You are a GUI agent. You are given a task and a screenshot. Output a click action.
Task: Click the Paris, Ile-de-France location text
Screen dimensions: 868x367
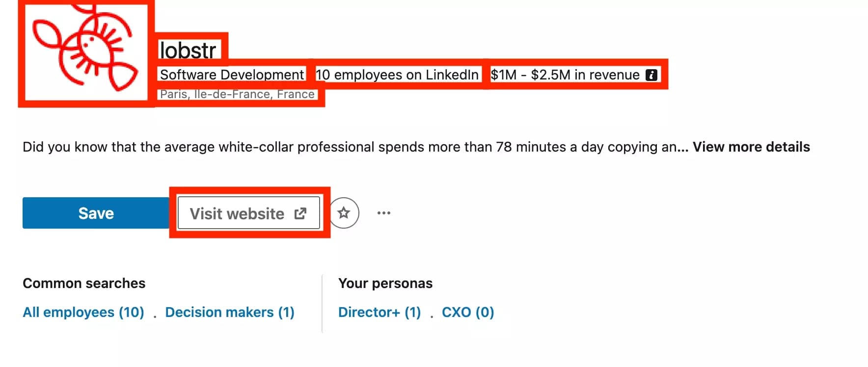click(x=236, y=94)
